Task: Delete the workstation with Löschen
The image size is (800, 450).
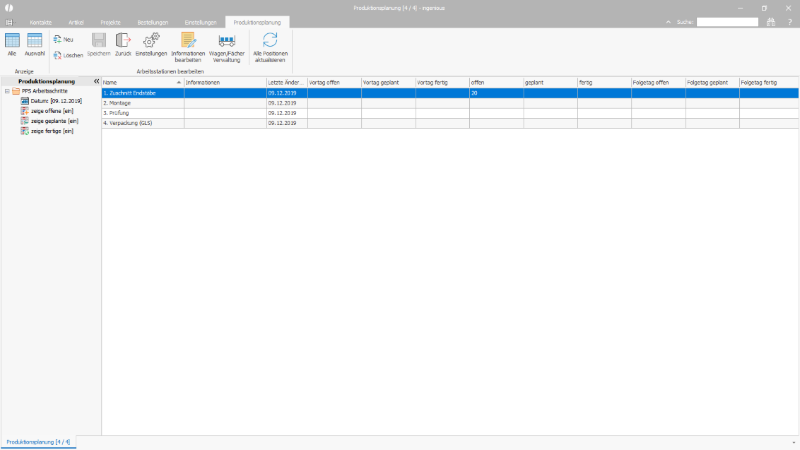Action: (68, 55)
